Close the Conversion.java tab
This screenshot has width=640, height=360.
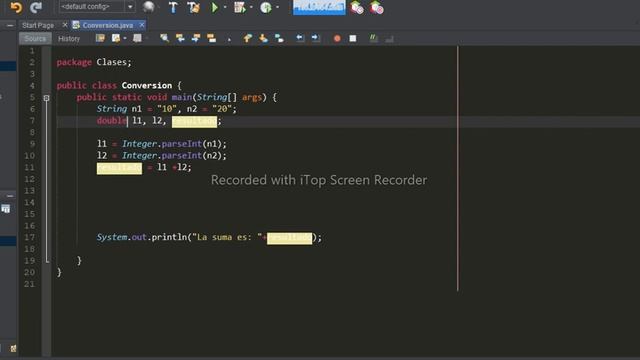[x=142, y=25]
